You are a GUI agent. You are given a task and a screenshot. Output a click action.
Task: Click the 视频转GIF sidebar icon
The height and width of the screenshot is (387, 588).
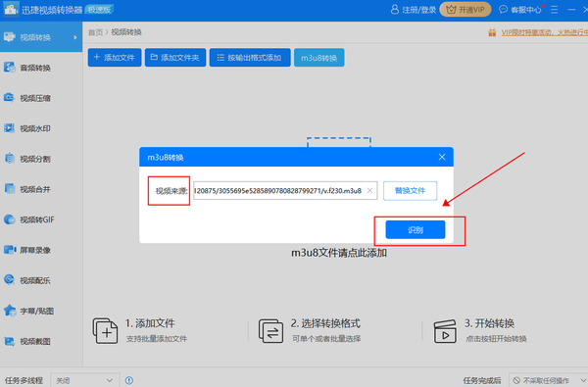tap(10, 219)
